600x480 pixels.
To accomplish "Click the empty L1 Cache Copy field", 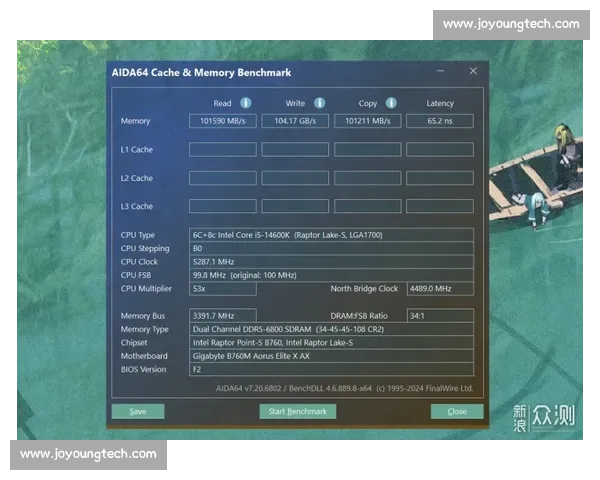I will click(368, 150).
